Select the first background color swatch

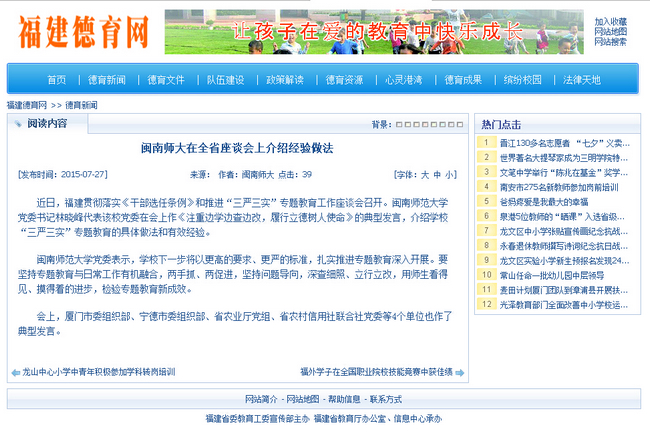[x=399, y=125]
